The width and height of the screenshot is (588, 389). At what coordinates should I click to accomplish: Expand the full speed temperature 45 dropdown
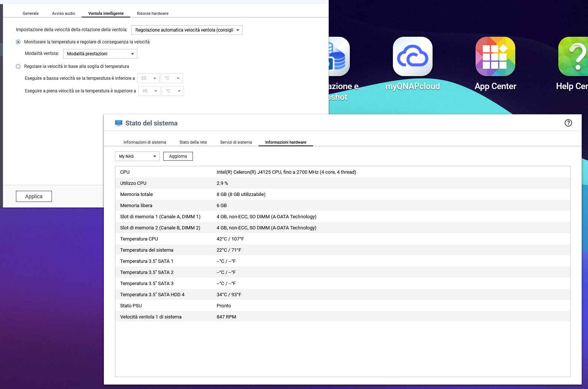tap(149, 91)
